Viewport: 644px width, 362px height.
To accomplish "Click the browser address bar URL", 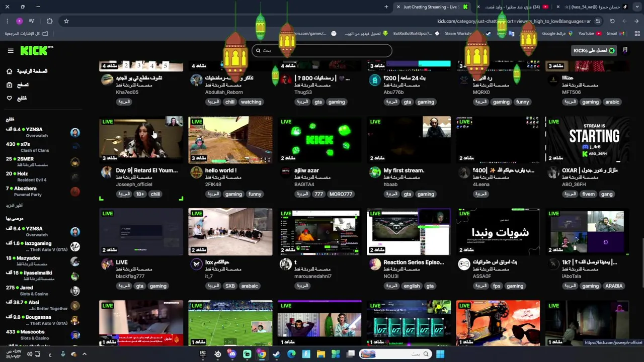I will 513,21.
